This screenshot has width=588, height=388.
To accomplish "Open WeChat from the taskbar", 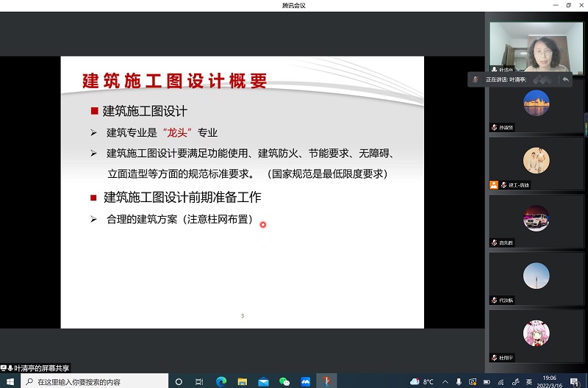I will point(284,381).
